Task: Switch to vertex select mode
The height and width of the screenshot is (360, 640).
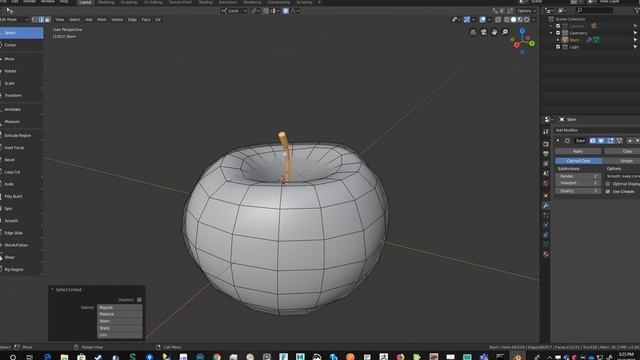Action: pyautogui.click(x=34, y=20)
